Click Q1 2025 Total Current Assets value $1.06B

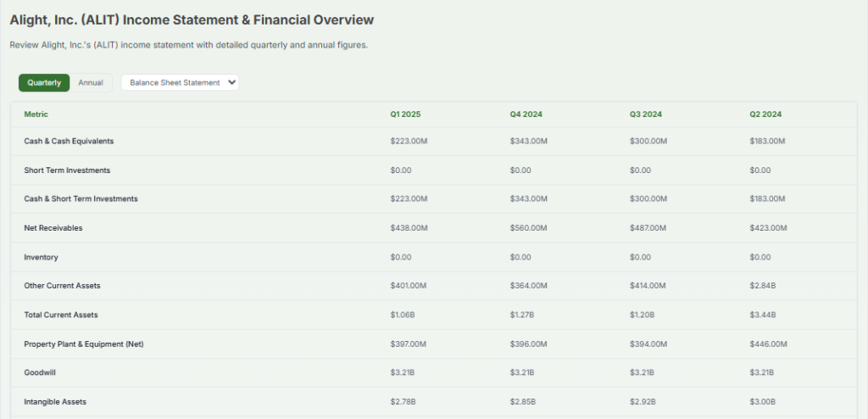click(403, 314)
